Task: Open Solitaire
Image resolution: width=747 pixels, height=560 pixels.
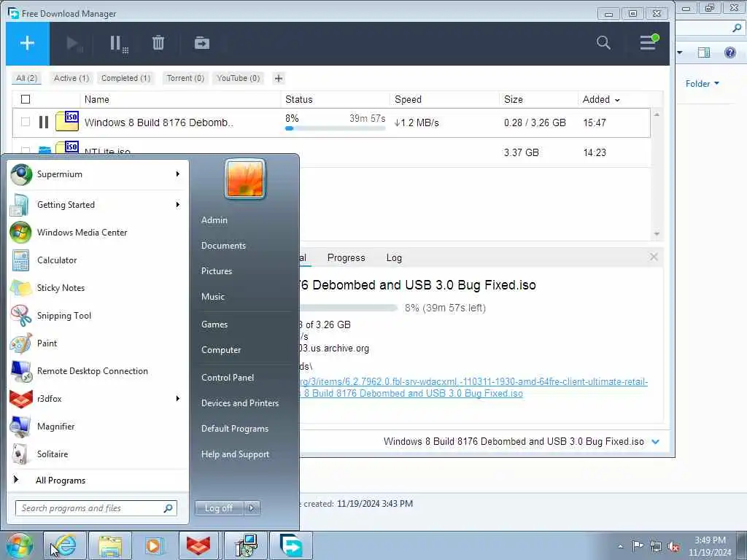Action: coord(98,454)
